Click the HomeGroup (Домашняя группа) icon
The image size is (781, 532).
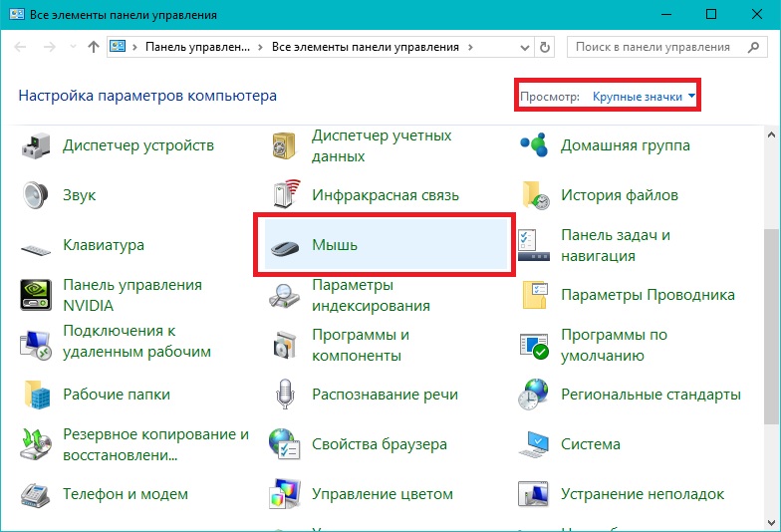534,145
